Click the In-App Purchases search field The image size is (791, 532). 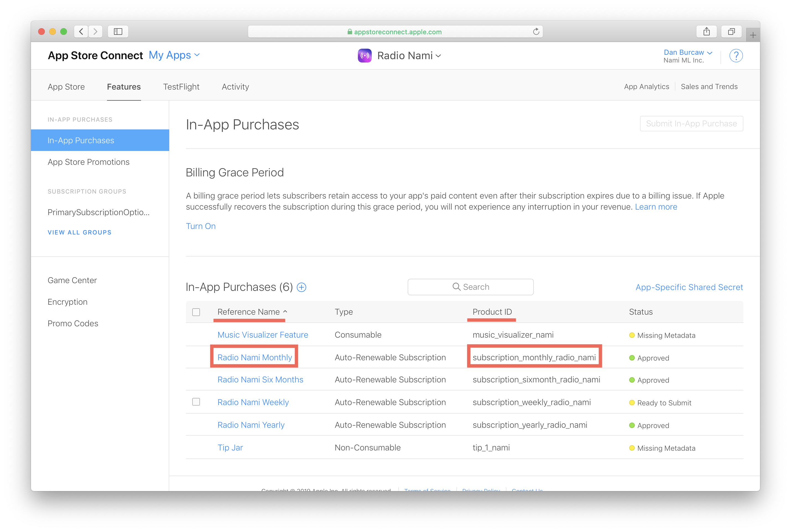pyautogui.click(x=470, y=287)
